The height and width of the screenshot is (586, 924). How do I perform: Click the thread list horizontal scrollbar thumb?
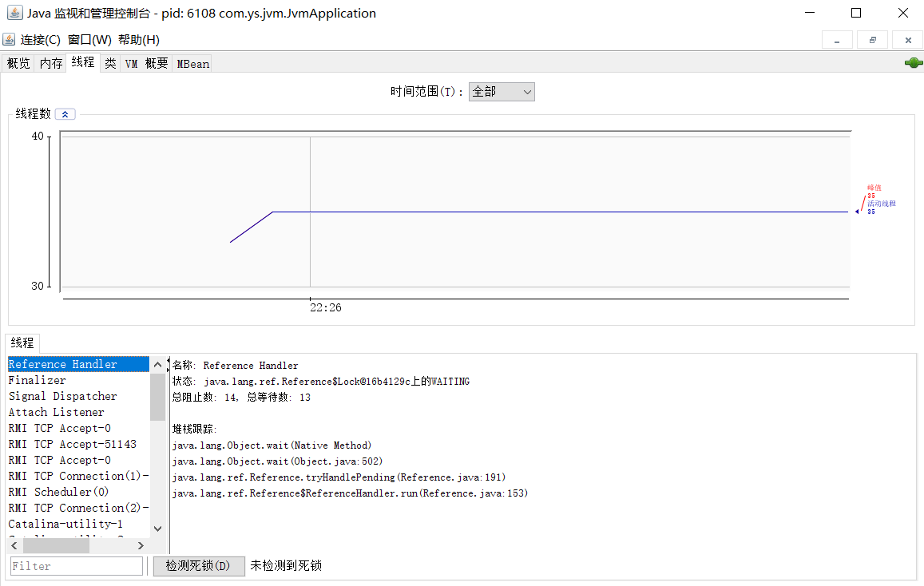point(56,546)
